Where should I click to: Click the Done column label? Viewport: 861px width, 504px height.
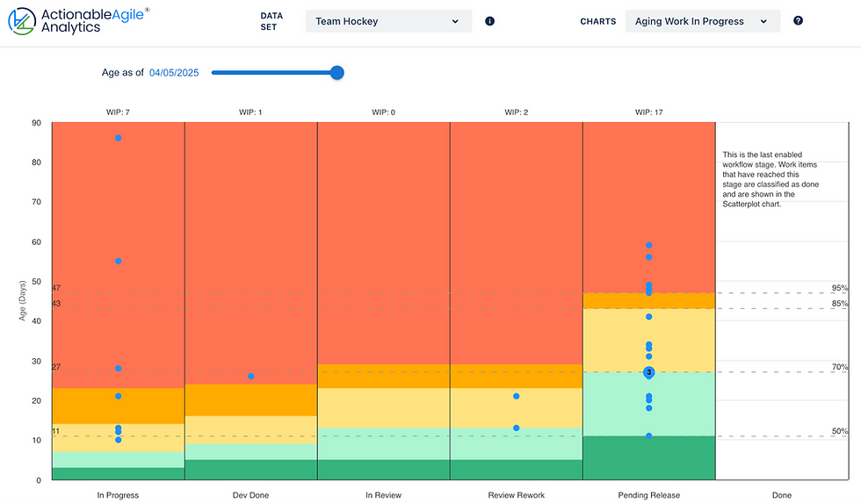pos(781,495)
